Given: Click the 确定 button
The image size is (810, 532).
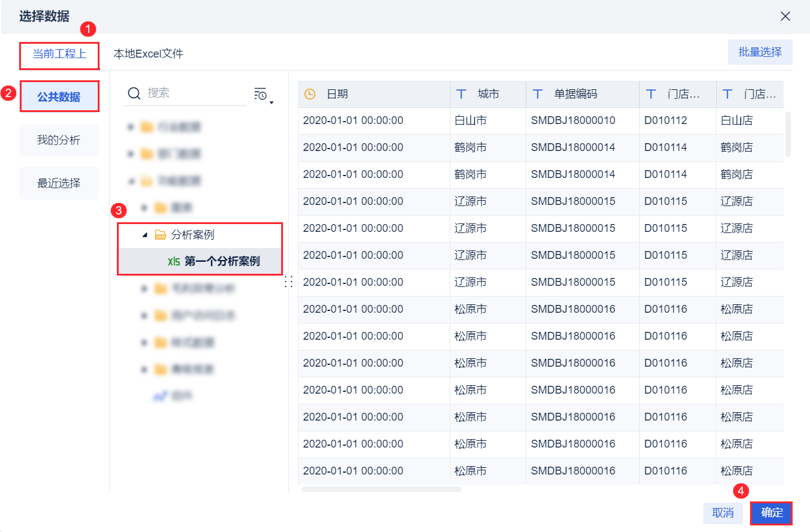Looking at the screenshot, I should [x=772, y=513].
